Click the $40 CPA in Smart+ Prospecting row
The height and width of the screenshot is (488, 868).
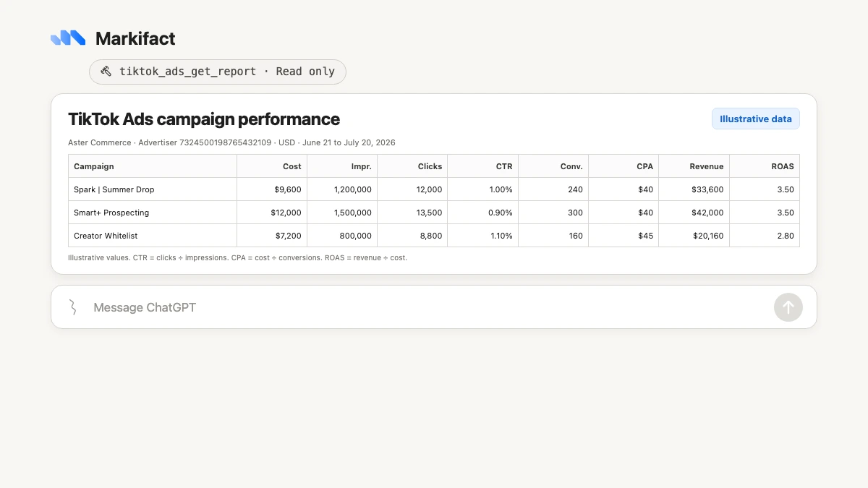tap(646, 213)
